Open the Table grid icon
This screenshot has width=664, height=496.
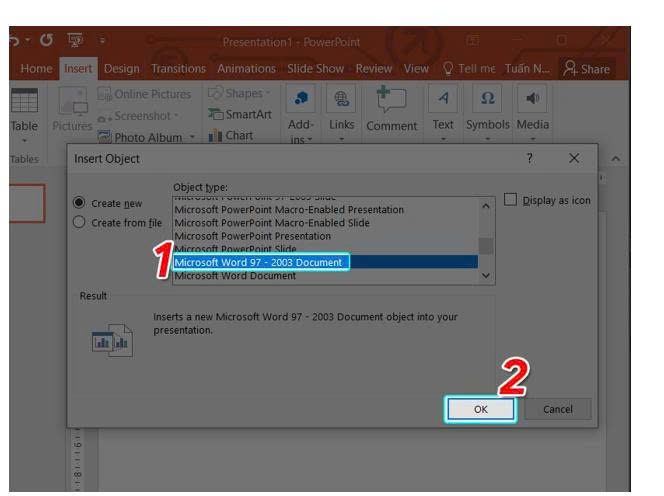[25, 100]
